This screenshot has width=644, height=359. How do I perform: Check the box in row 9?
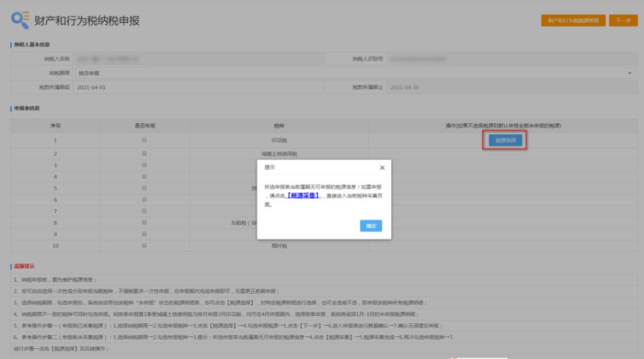pos(145,234)
